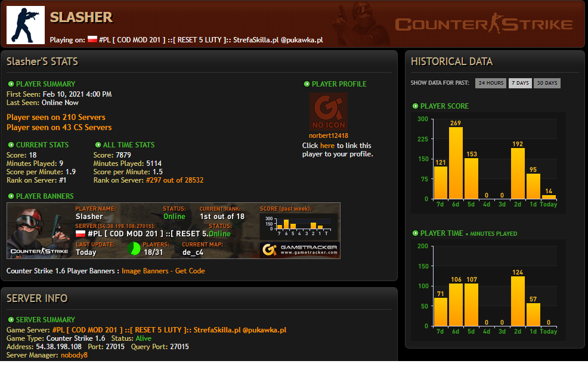Click the mini score chart in player banner

click(x=299, y=226)
